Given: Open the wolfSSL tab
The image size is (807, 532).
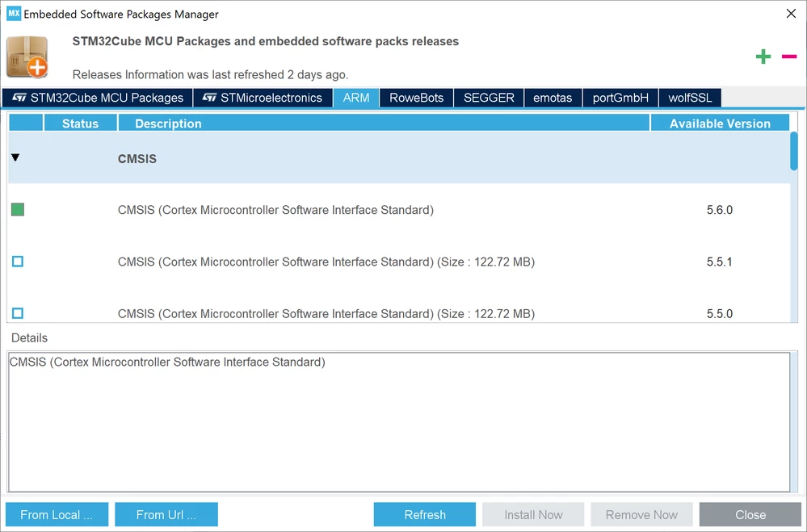Looking at the screenshot, I should [690, 98].
